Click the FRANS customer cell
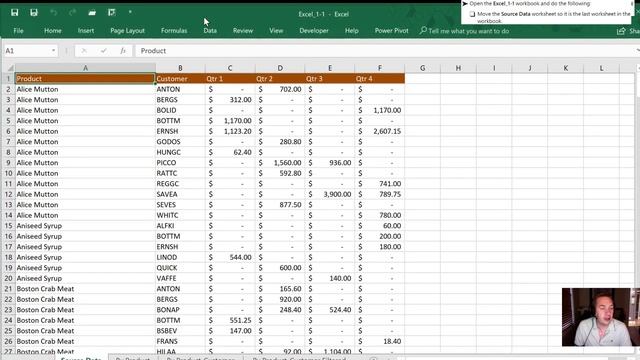Screen dimensions: 640x360 [x=180, y=341]
